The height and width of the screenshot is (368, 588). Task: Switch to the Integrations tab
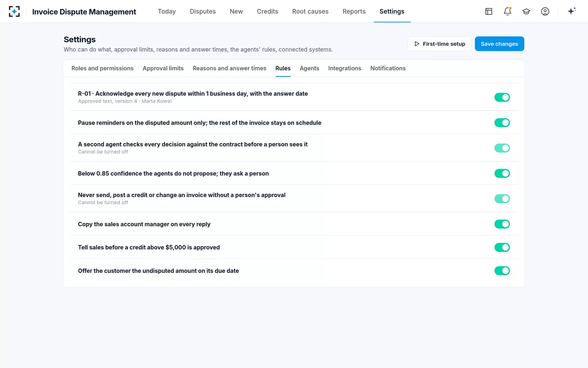pos(345,68)
